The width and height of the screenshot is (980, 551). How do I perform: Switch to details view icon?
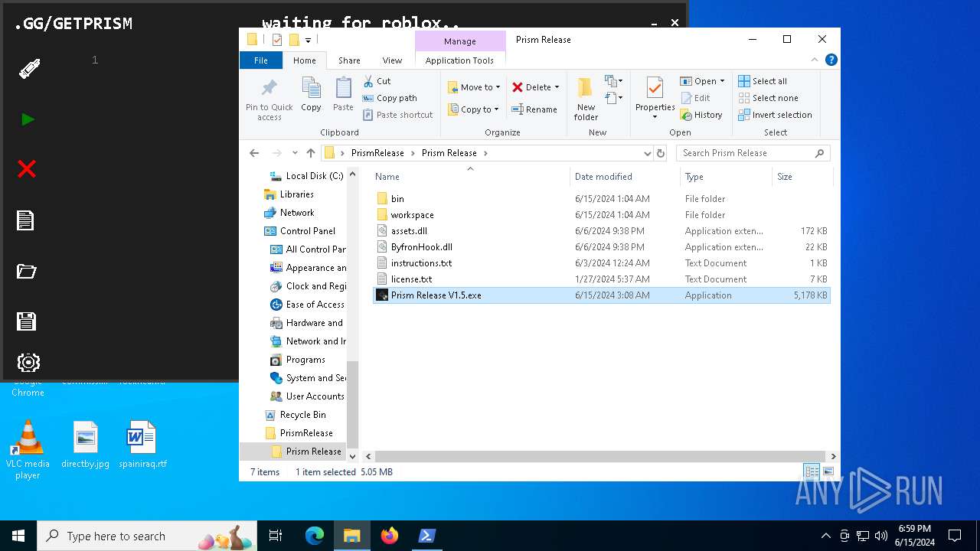(x=811, y=472)
